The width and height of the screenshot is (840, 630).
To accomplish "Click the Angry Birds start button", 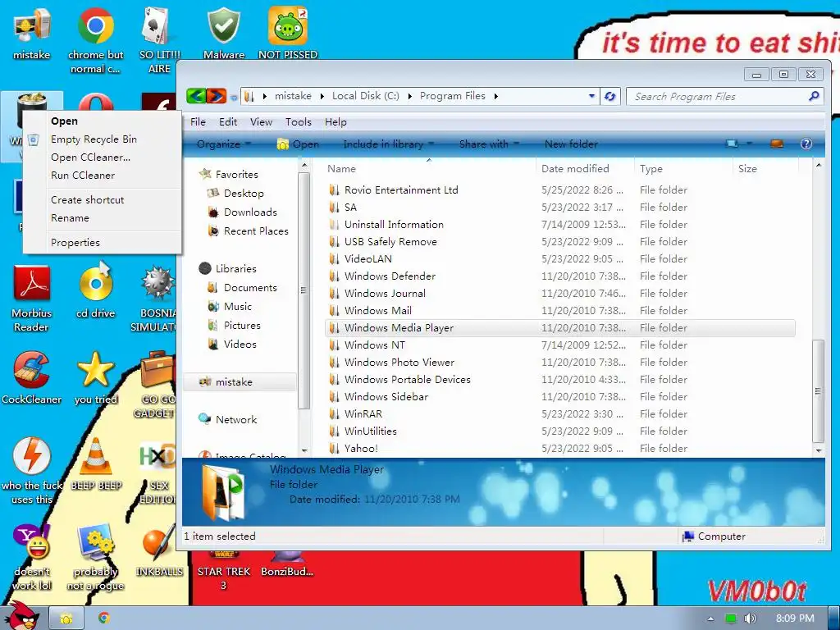I will pyautogui.click(x=21, y=617).
